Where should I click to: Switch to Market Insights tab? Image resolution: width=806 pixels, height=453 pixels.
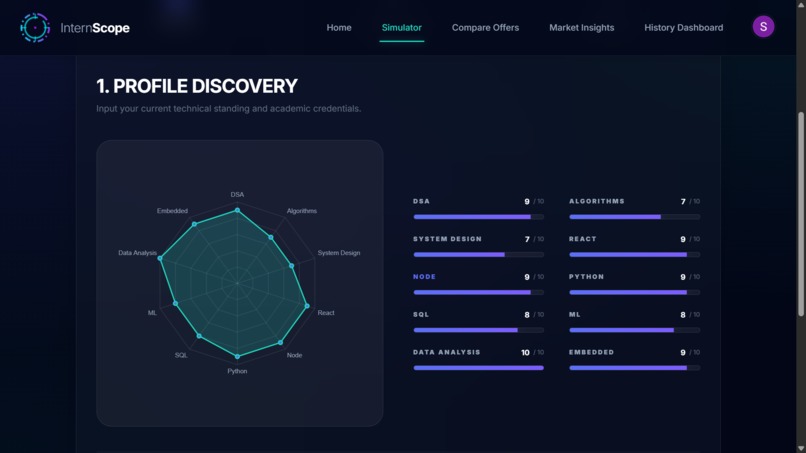581,28
